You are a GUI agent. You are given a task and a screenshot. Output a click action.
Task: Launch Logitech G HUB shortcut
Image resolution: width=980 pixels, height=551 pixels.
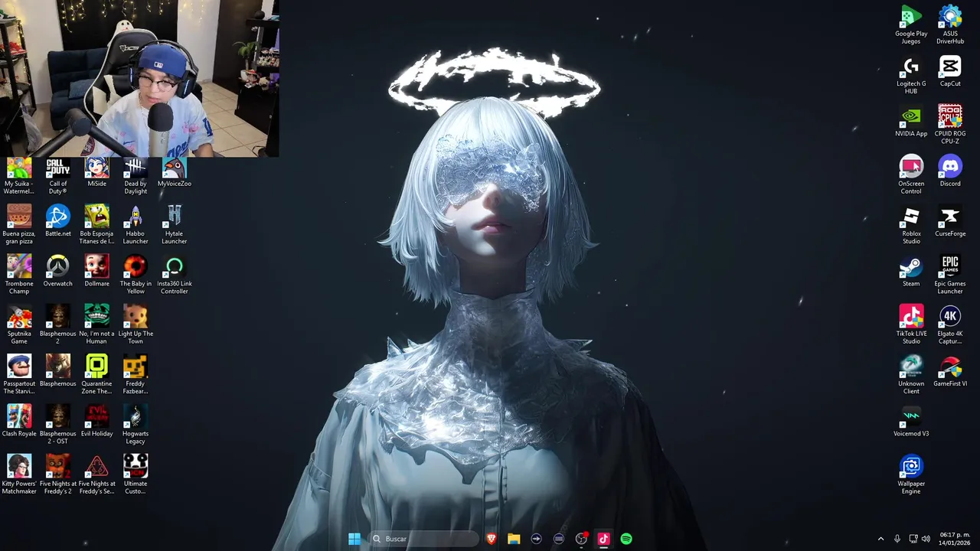pos(911,75)
